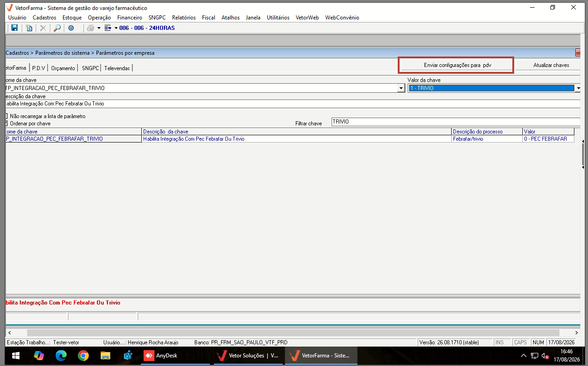
Task: Open the Relatórios menu
Action: (184, 18)
